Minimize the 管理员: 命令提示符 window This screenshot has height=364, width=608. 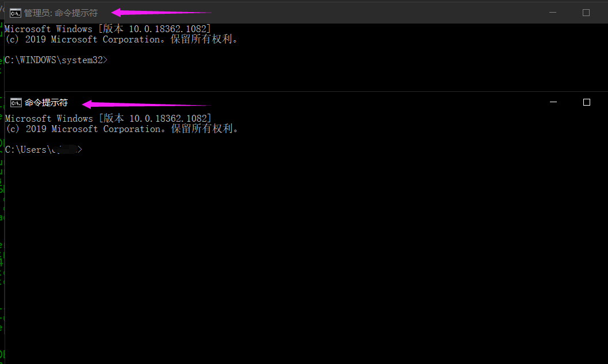pos(553,13)
